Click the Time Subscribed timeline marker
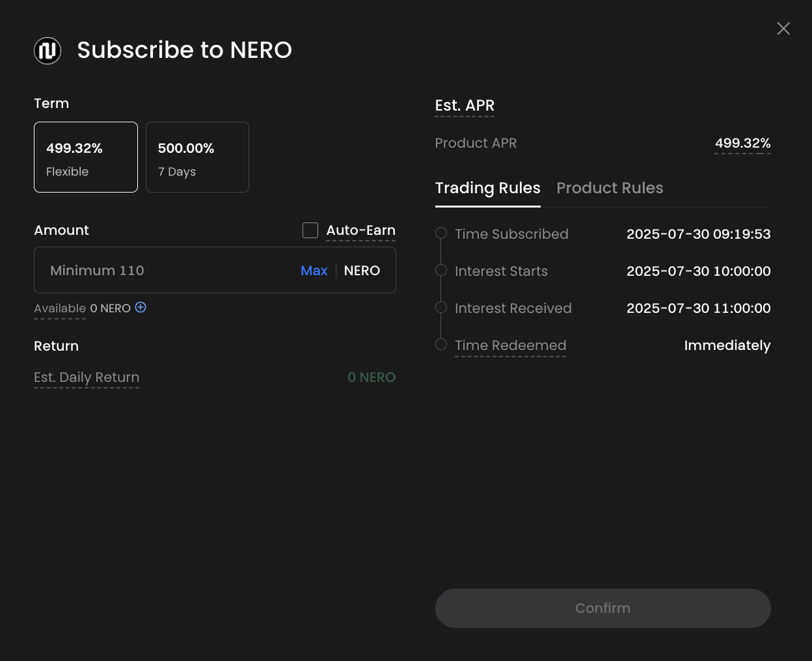812x661 pixels. pos(441,234)
